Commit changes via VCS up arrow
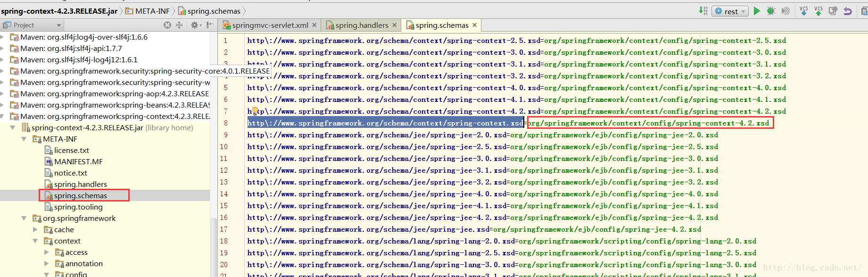Screen dimensions: 868x277 (x=818, y=11)
